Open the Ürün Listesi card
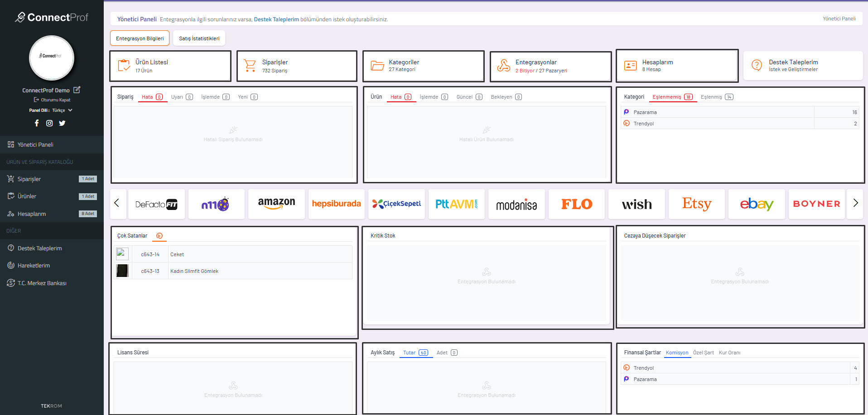Viewport: 868px width, 415px height. pos(170,66)
